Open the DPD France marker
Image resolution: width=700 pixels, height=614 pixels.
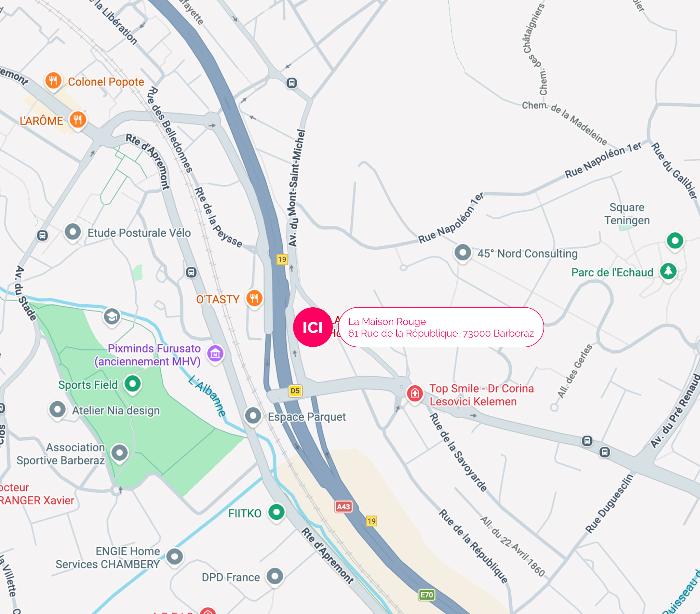coord(275,577)
